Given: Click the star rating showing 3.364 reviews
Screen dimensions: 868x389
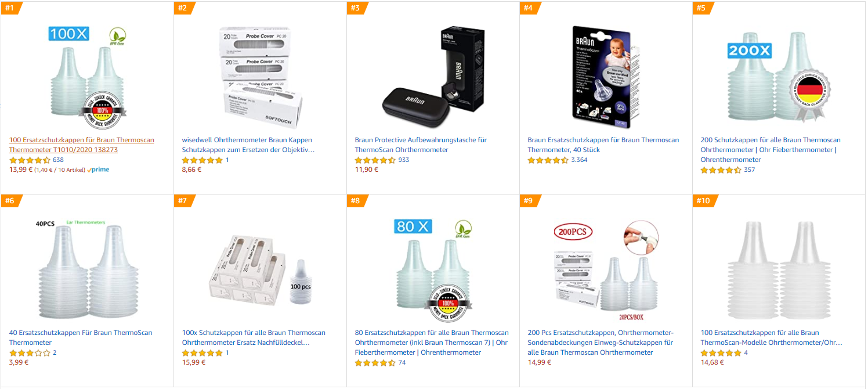Looking at the screenshot, I should (548, 160).
